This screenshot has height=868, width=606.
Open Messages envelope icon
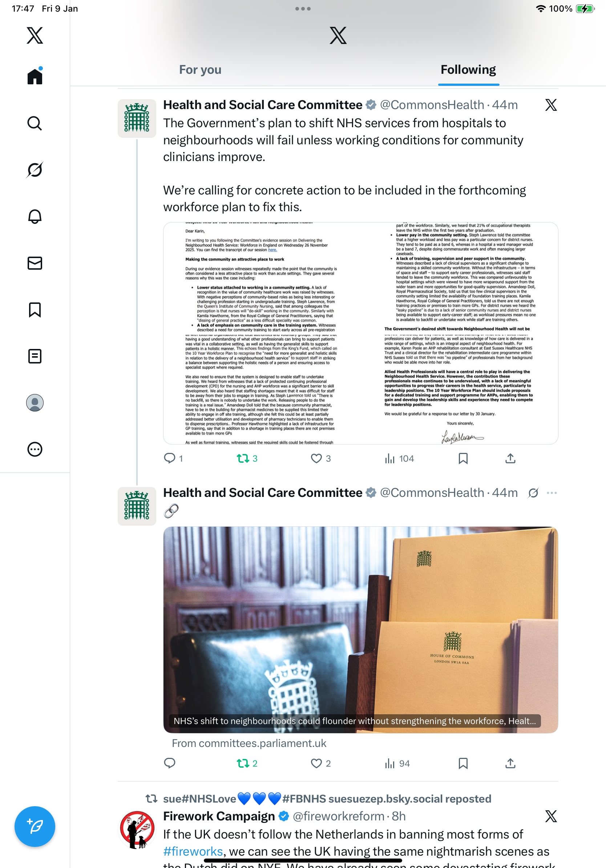(x=35, y=263)
